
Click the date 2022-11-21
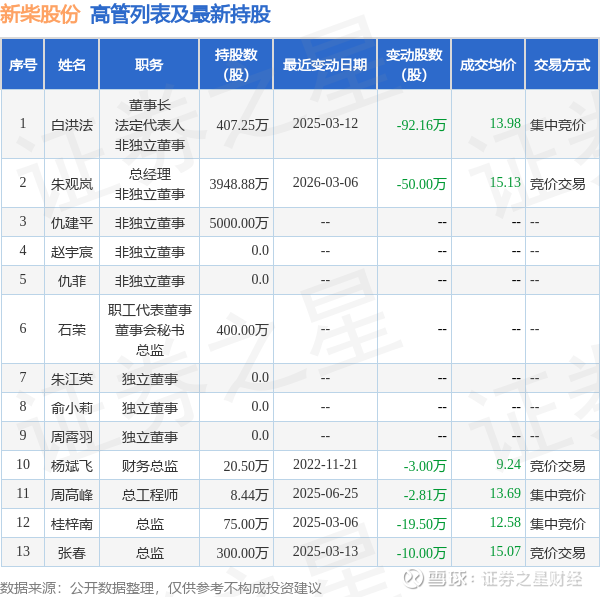[325, 464]
